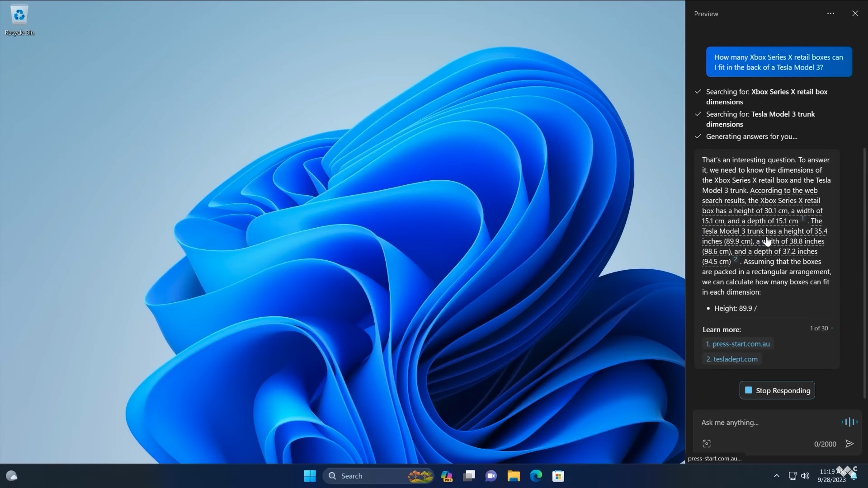The image size is (868, 488).
Task: Click the '0/2000' character counter
Action: 825,444
